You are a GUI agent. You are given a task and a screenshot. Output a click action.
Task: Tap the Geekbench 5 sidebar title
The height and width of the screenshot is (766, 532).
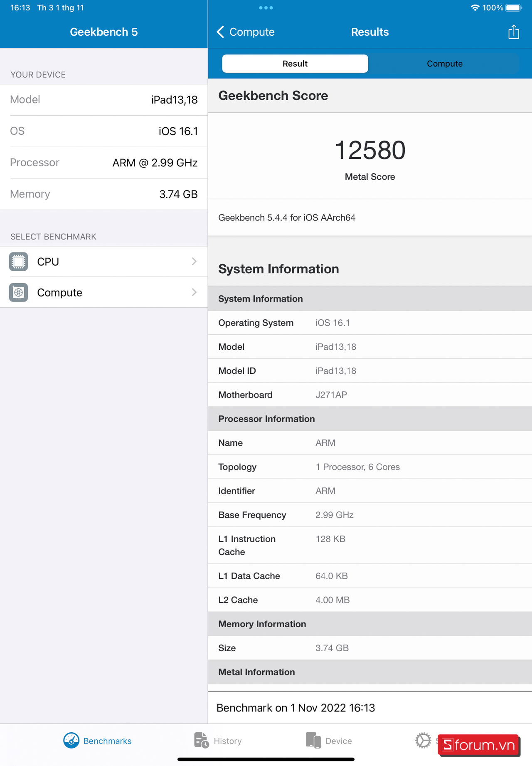click(104, 32)
